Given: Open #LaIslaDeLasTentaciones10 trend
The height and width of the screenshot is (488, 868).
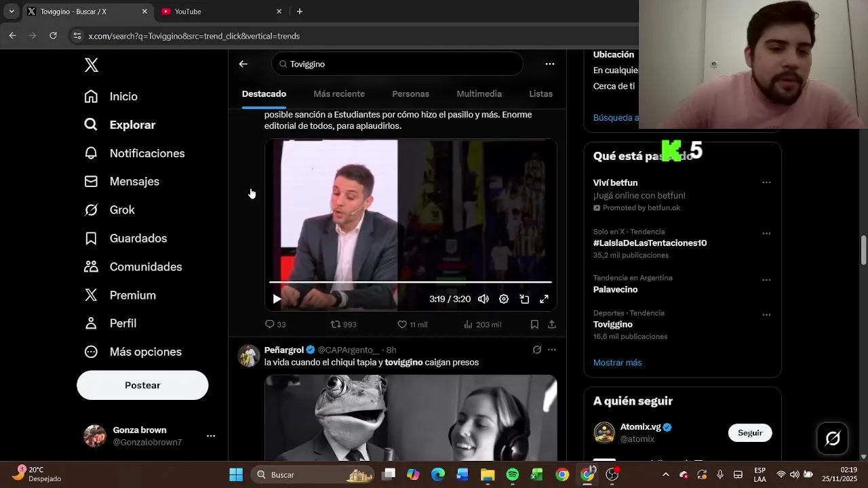Looking at the screenshot, I should [x=650, y=243].
